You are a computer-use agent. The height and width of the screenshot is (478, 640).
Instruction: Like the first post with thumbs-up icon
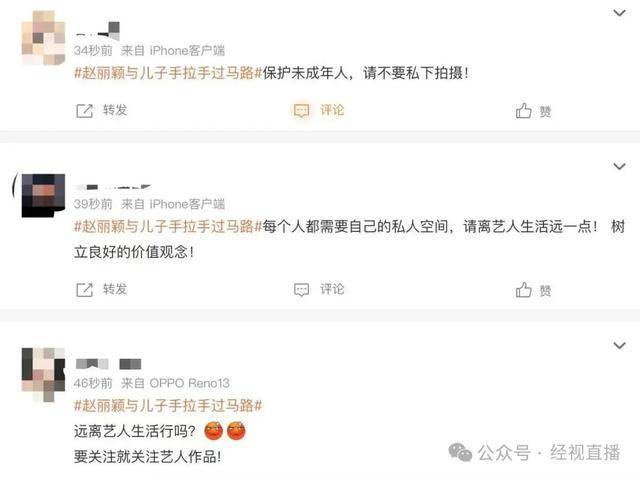pos(524,110)
